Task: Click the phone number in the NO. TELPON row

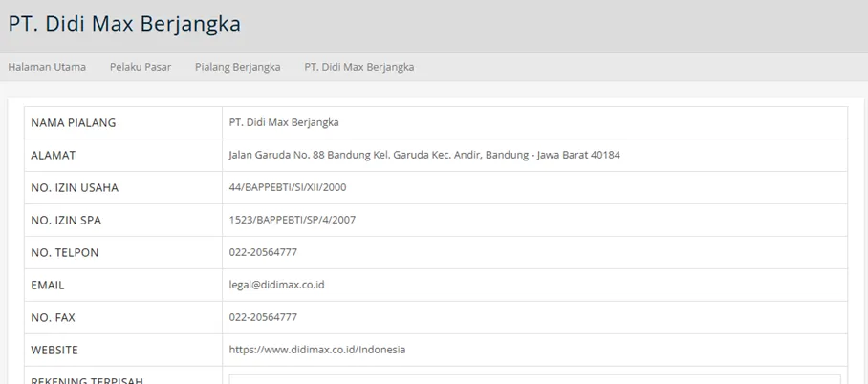Action: tap(263, 253)
